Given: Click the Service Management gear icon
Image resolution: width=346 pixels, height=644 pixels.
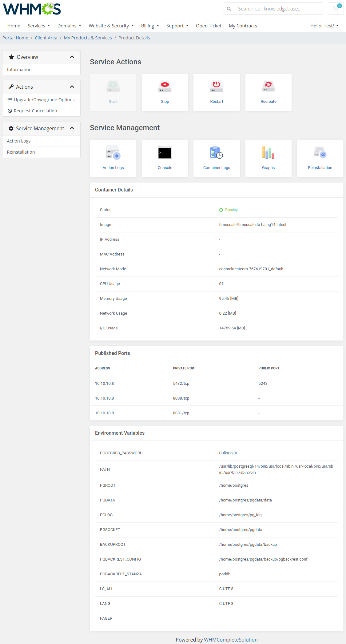Looking at the screenshot, I should pos(11,128).
